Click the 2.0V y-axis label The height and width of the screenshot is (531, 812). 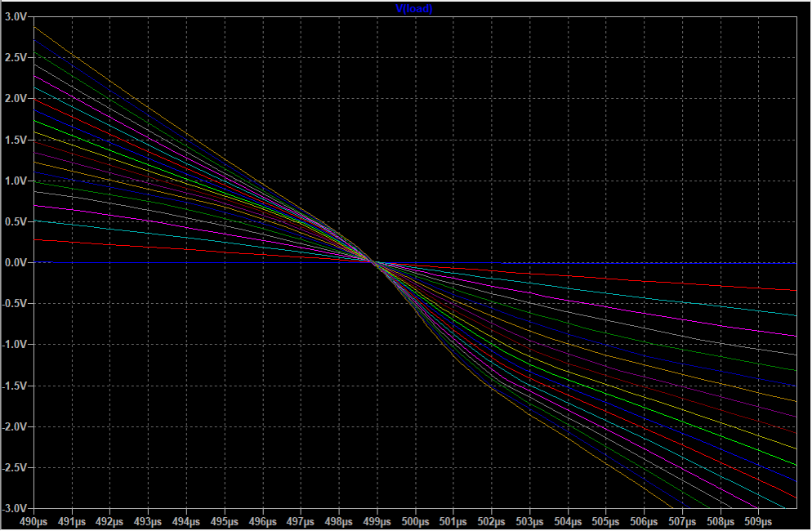(x=16, y=98)
